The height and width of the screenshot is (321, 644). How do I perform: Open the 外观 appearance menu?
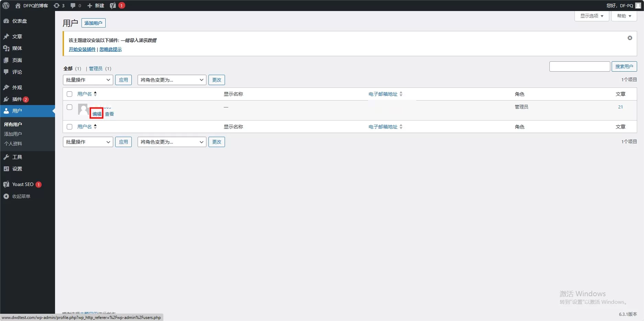tap(17, 87)
